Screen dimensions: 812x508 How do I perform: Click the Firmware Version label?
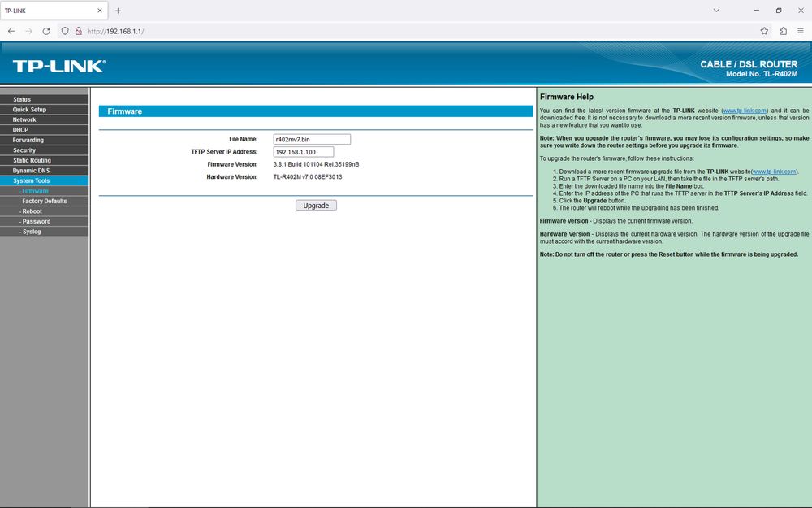pos(232,164)
